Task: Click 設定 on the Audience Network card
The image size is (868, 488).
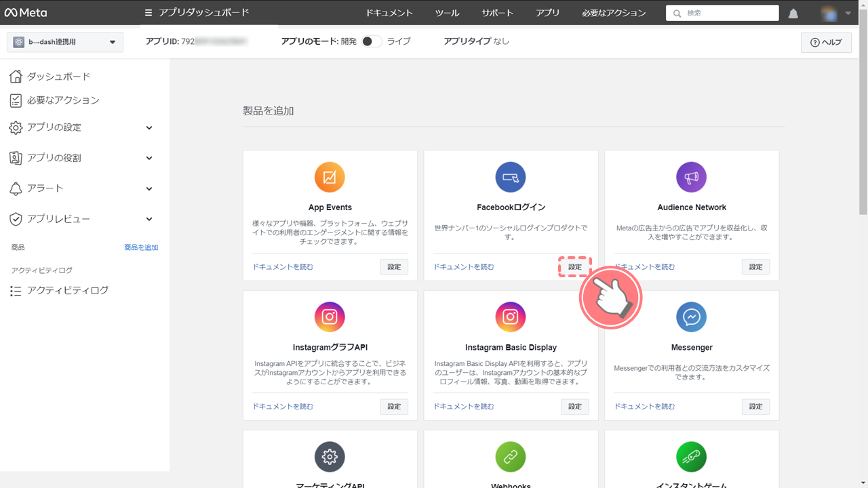Action: coord(756,267)
